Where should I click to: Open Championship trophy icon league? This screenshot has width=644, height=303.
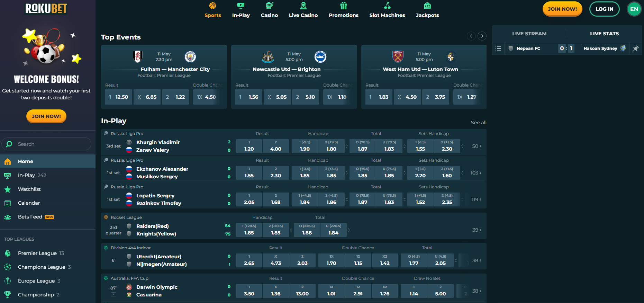(x=8, y=295)
